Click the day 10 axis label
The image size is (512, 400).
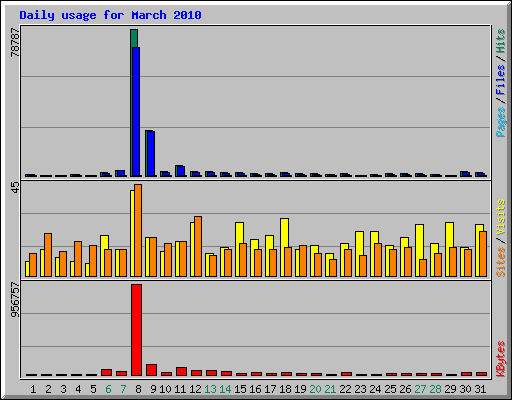tap(165, 389)
